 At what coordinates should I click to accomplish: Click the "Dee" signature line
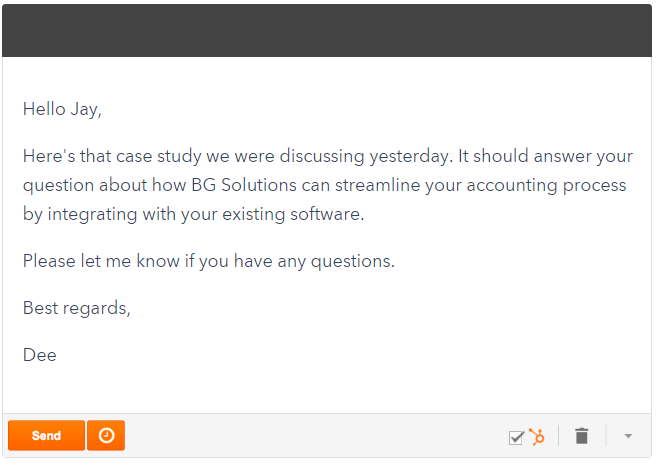pyautogui.click(x=40, y=355)
